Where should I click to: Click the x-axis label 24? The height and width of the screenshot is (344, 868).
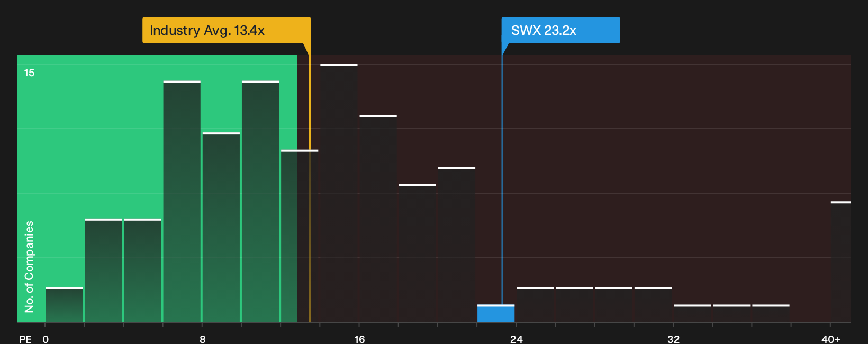tap(517, 339)
